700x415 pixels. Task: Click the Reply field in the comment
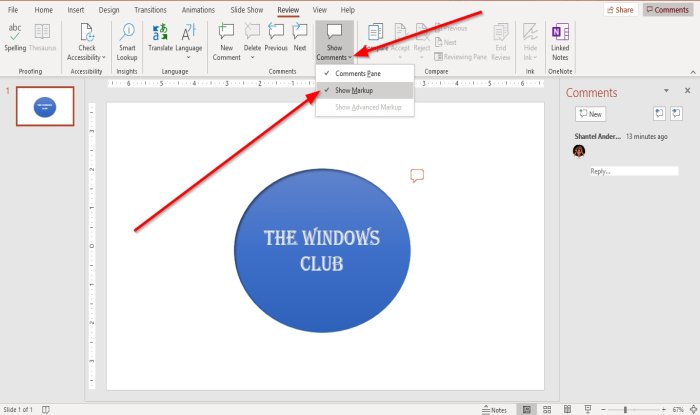[x=634, y=171]
